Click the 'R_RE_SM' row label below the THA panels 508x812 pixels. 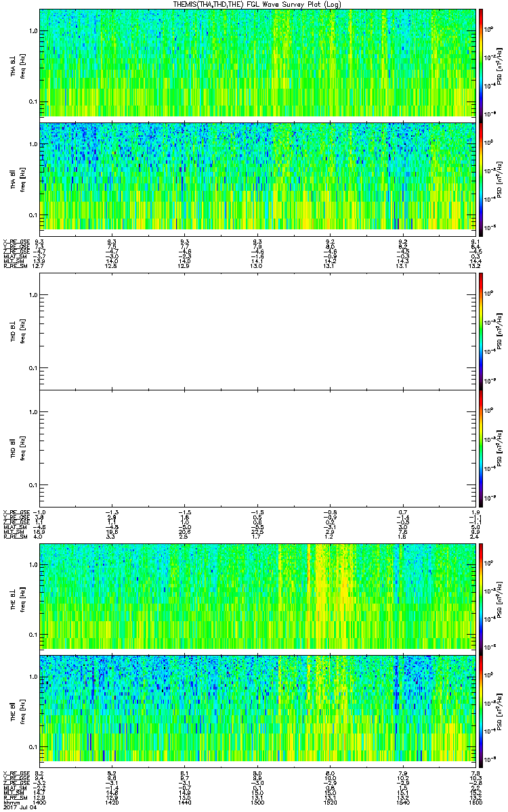(x=14, y=267)
